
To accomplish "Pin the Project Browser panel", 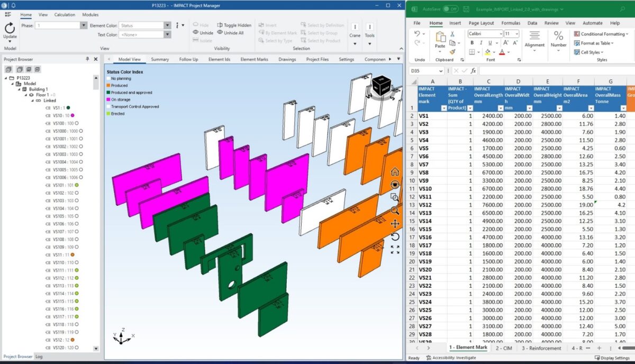I will [87, 59].
